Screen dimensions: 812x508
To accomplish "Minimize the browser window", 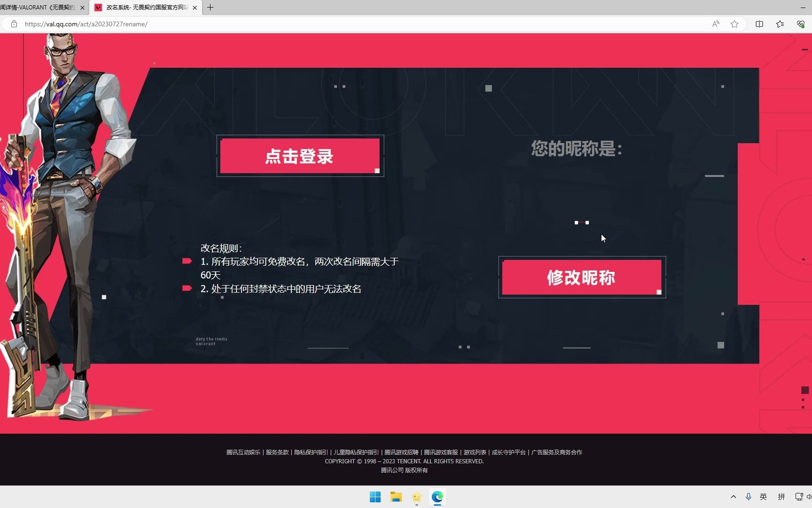I will click(x=803, y=8).
